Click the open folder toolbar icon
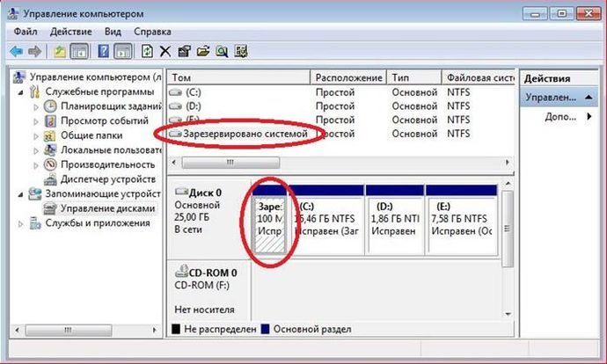This screenshot has height=364, width=607. (x=203, y=51)
